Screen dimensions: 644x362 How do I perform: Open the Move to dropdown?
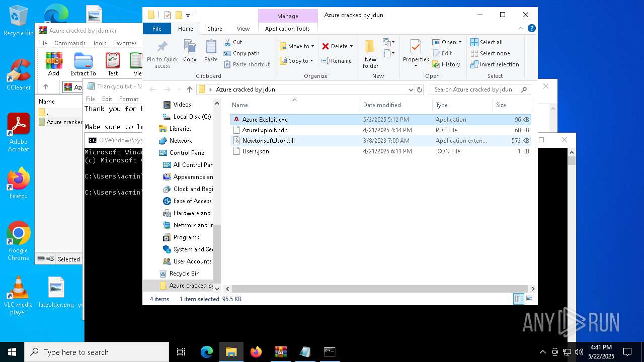point(297,46)
